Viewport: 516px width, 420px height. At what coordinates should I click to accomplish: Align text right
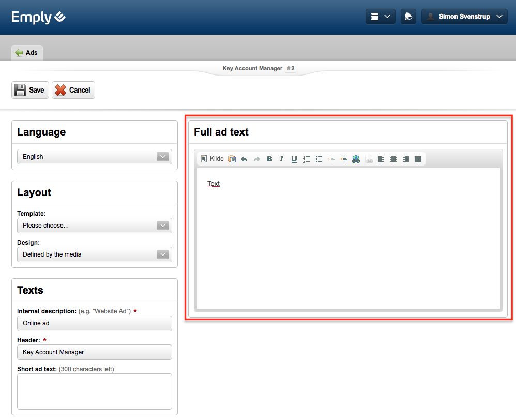(x=406, y=159)
